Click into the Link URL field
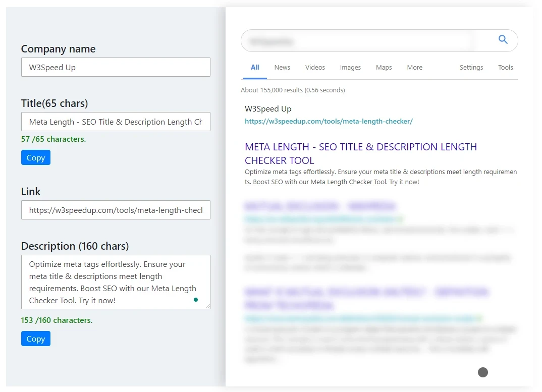 [x=116, y=210]
